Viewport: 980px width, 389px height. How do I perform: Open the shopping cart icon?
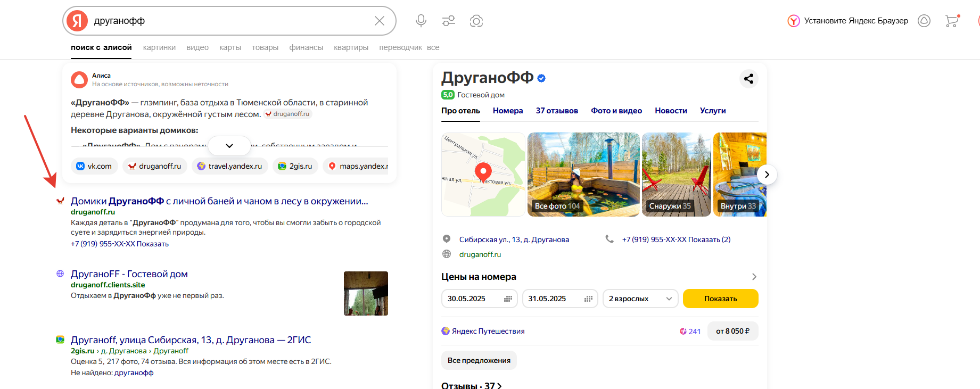952,21
